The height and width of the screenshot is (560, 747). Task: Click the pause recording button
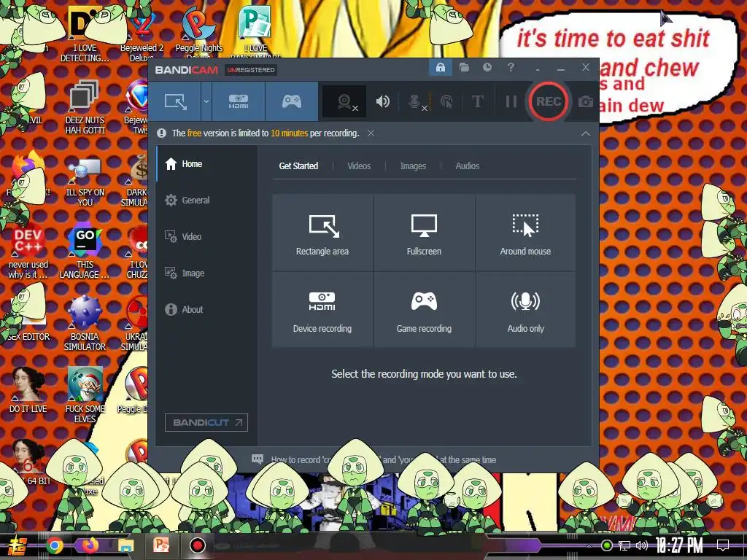coord(511,101)
